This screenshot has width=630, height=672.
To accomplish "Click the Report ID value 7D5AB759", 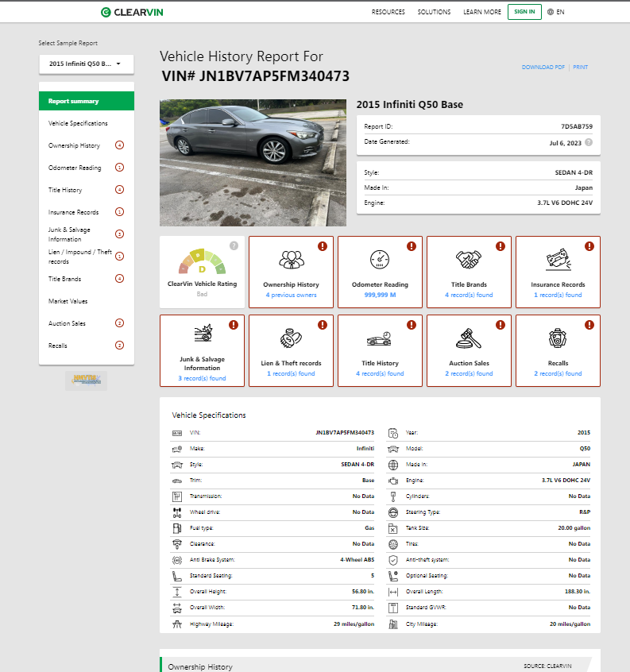I will click(x=577, y=126).
